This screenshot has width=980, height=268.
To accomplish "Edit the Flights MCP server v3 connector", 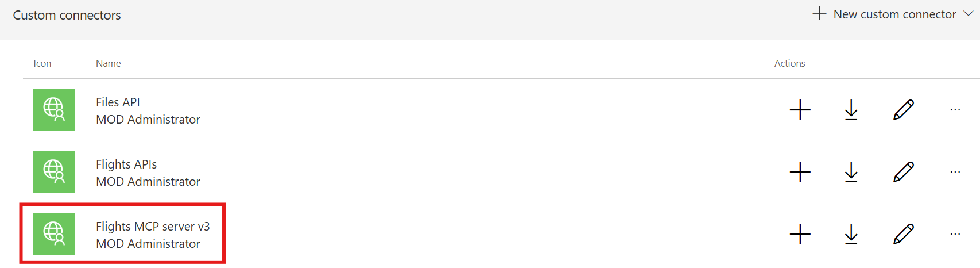I will point(903,234).
